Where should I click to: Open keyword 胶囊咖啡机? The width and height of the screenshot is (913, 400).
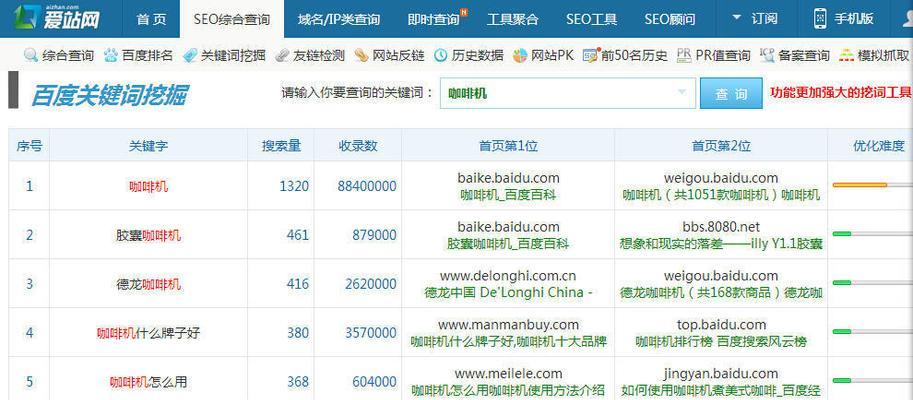click(148, 235)
